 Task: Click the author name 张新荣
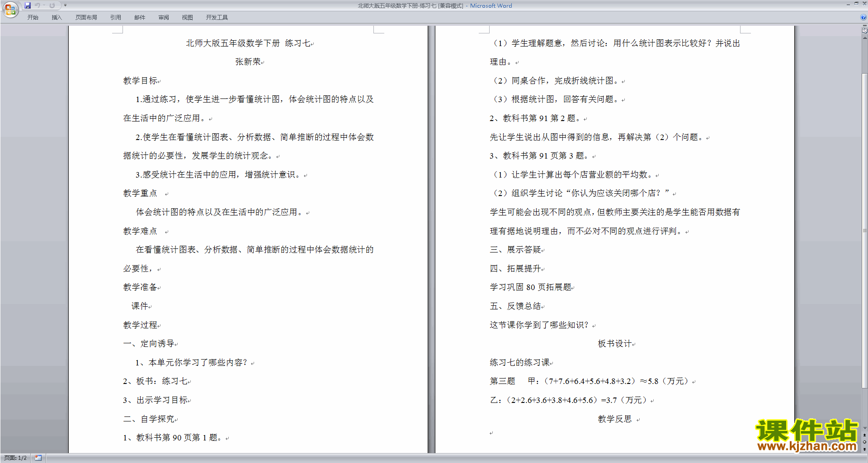click(248, 62)
